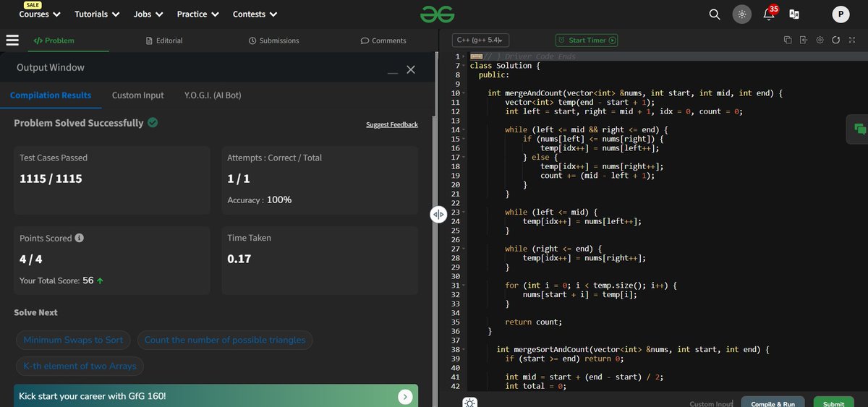The height and width of the screenshot is (407, 868).
Task: Click Custom Input field beside Compile & Run
Action: tap(711, 404)
